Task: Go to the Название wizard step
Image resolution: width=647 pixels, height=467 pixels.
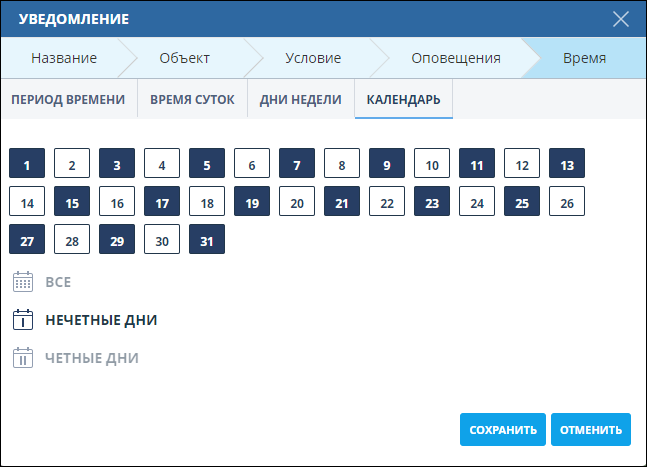Action: pyautogui.click(x=64, y=58)
